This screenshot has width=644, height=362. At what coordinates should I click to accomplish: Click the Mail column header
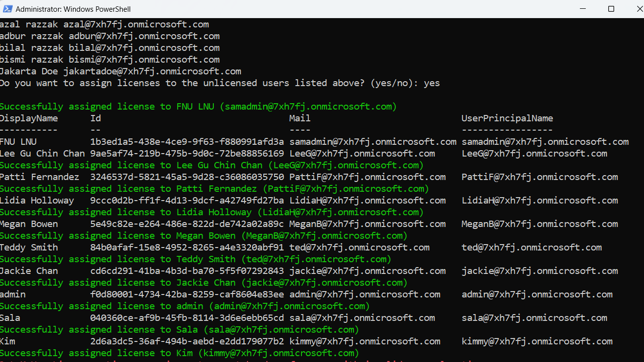(299, 118)
